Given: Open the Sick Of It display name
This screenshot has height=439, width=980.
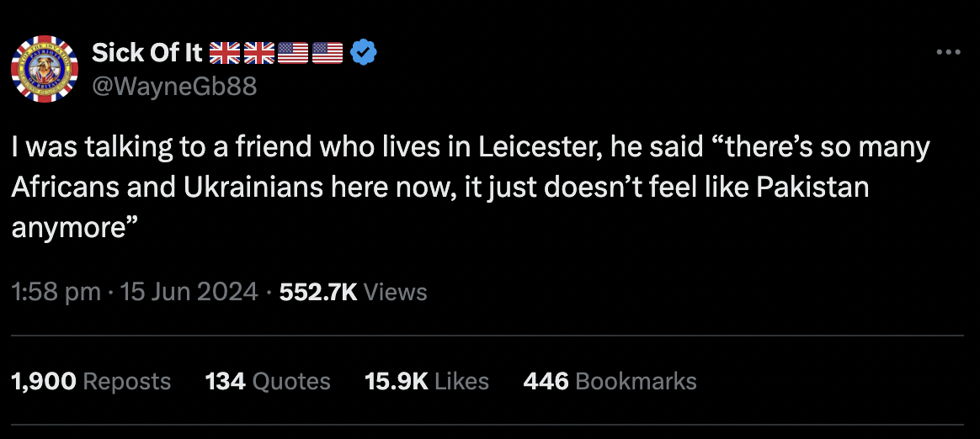Looking at the screenshot, I should 147,53.
